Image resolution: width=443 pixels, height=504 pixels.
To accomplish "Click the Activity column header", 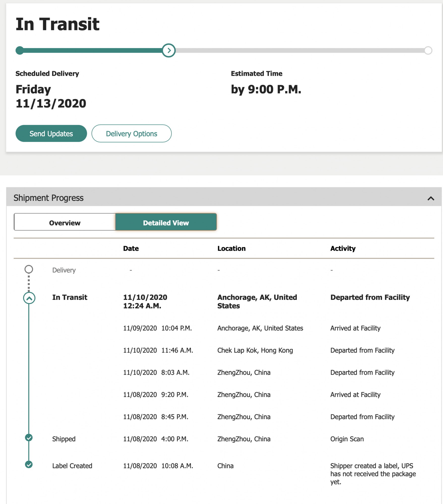I will pos(343,248).
